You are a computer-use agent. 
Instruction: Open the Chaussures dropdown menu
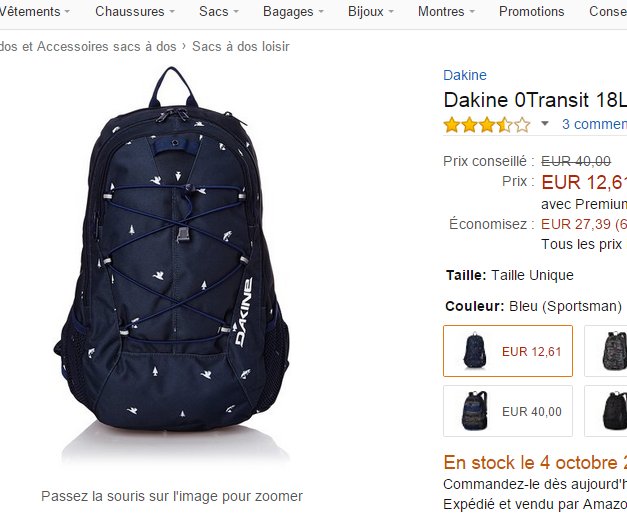coord(135,12)
